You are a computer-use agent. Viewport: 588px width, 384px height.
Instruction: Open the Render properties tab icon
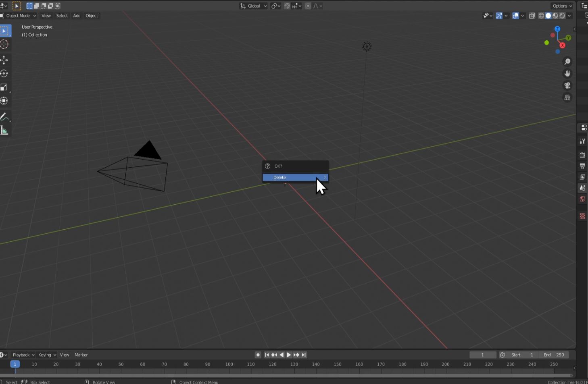tap(582, 155)
